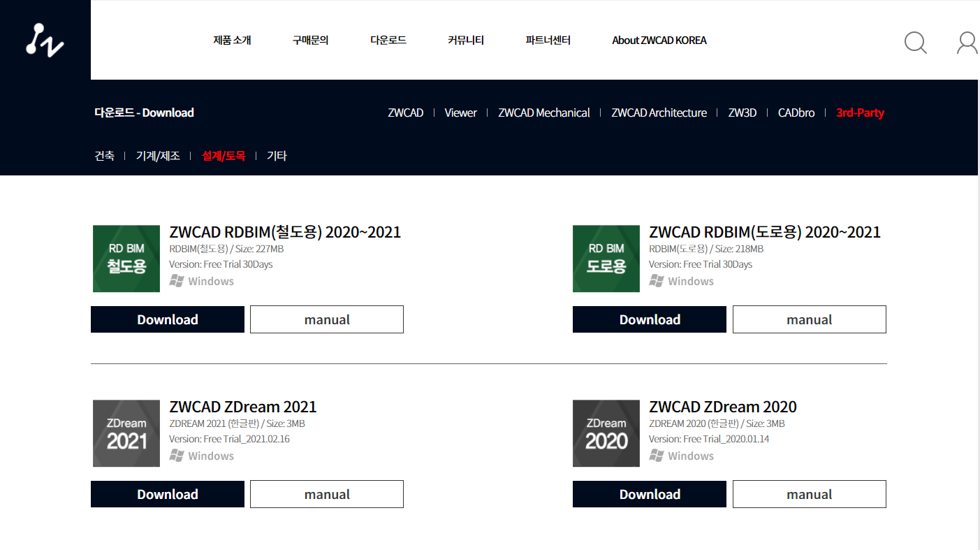Select the 기계/제조 subcategory
This screenshot has width=980, height=550.
(158, 156)
